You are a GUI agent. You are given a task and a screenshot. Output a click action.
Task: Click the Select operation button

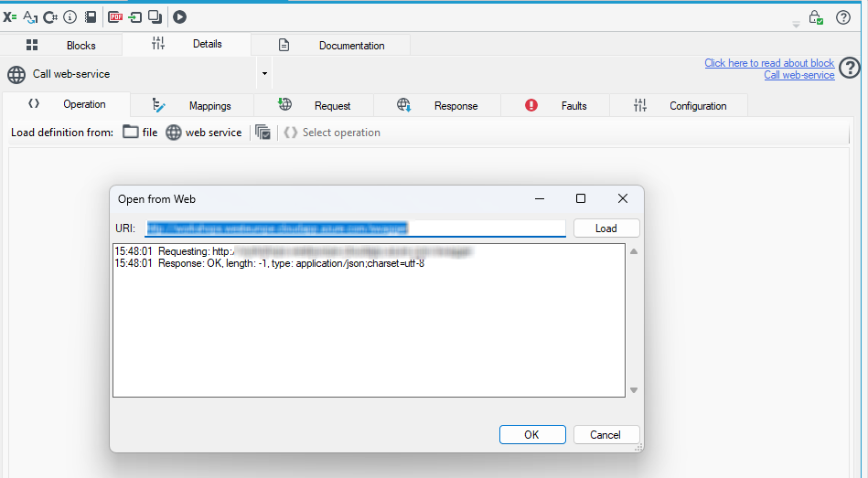click(332, 133)
